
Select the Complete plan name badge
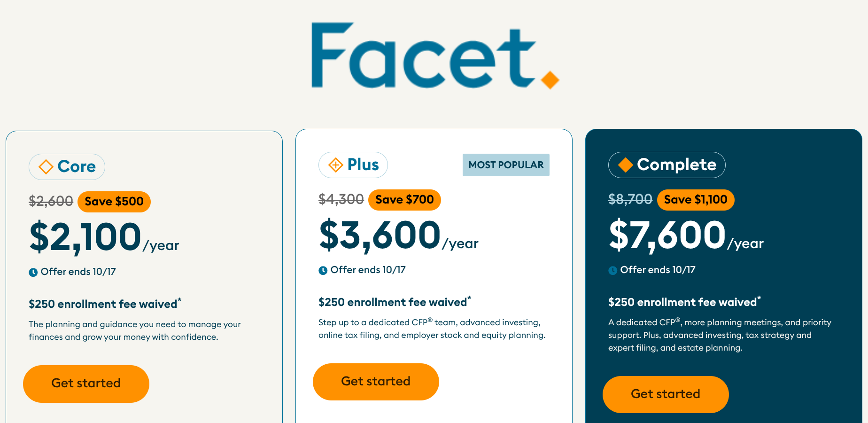(x=666, y=165)
